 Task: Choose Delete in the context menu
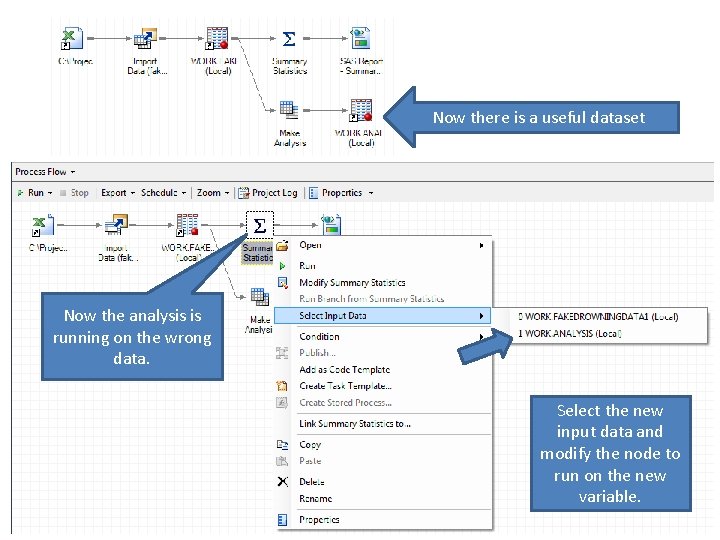(x=312, y=482)
